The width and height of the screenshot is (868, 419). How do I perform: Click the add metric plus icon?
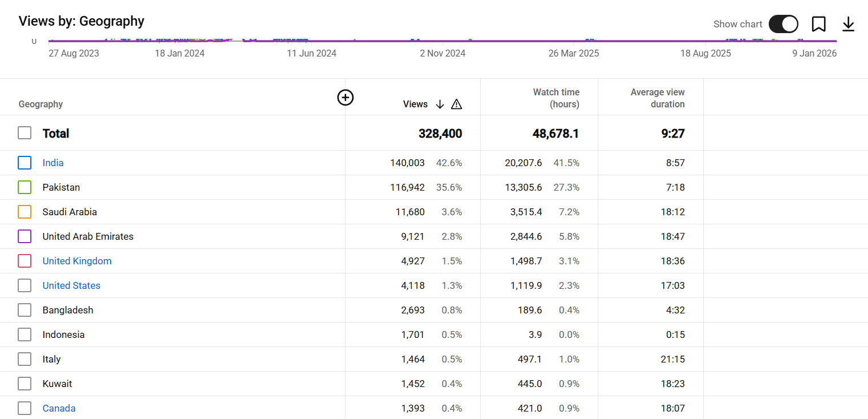(345, 98)
